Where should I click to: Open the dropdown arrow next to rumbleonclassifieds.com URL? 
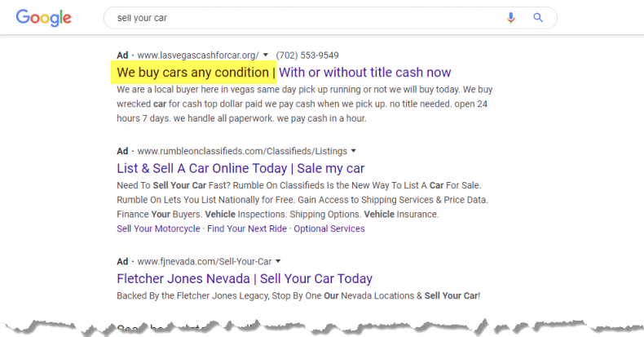click(354, 151)
